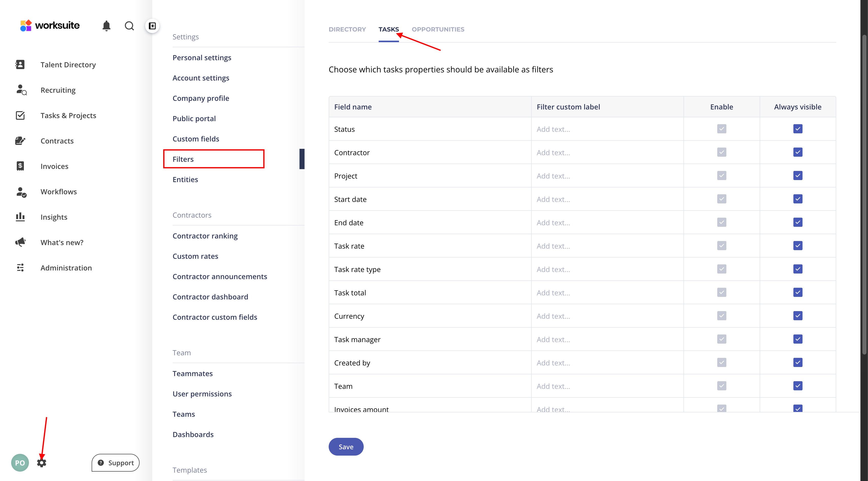Open the Support button
Image resolution: width=868 pixels, height=481 pixels.
(x=115, y=462)
